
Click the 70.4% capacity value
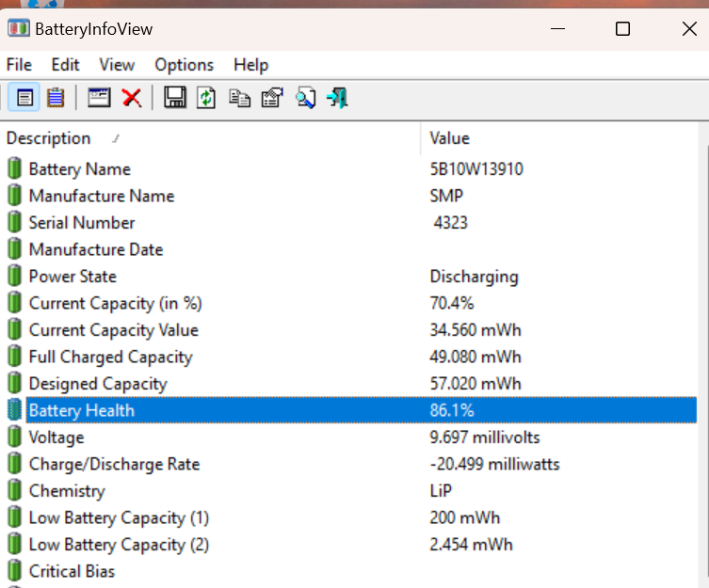(452, 303)
